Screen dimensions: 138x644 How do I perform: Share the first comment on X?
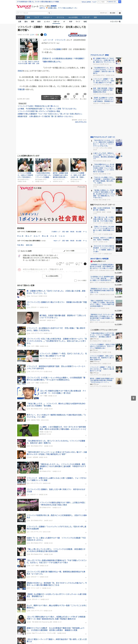(85, 264)
